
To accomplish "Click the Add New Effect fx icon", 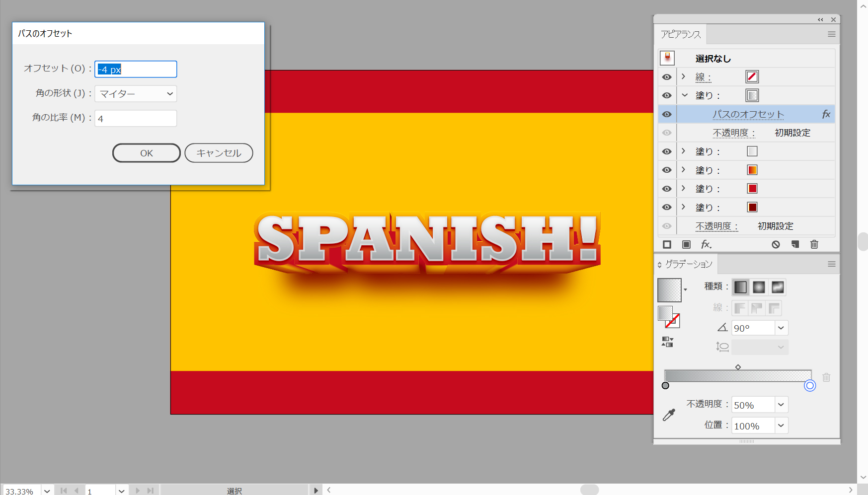I will 706,244.
